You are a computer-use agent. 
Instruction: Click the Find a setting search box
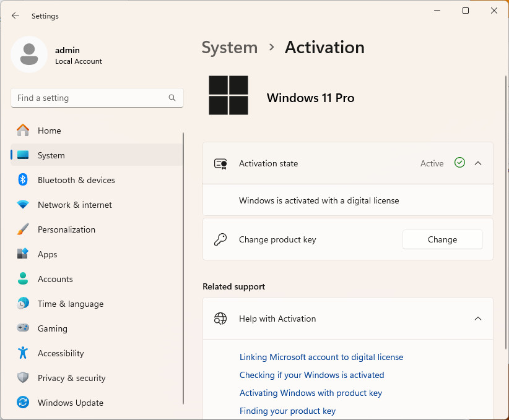pyautogui.click(x=97, y=98)
